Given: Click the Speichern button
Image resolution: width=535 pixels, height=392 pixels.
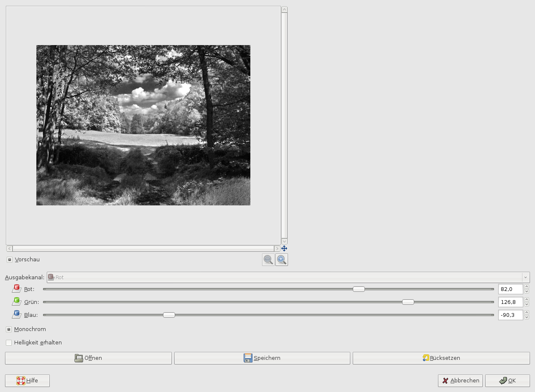Looking at the screenshot, I should [x=262, y=358].
